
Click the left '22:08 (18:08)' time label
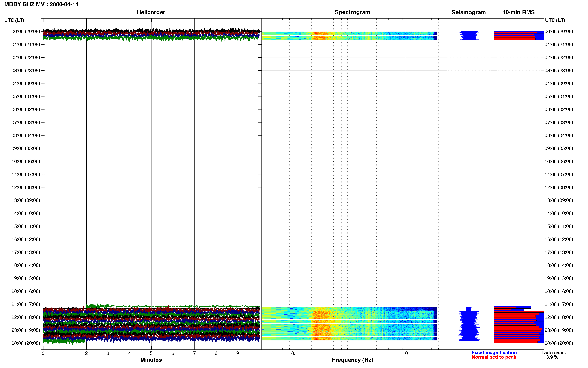tap(26, 317)
